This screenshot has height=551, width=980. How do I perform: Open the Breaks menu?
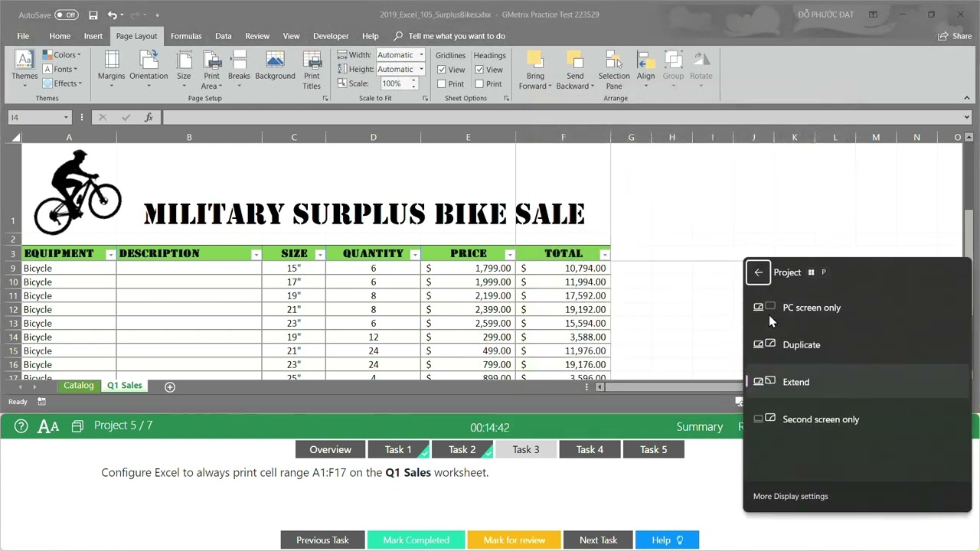(x=239, y=70)
